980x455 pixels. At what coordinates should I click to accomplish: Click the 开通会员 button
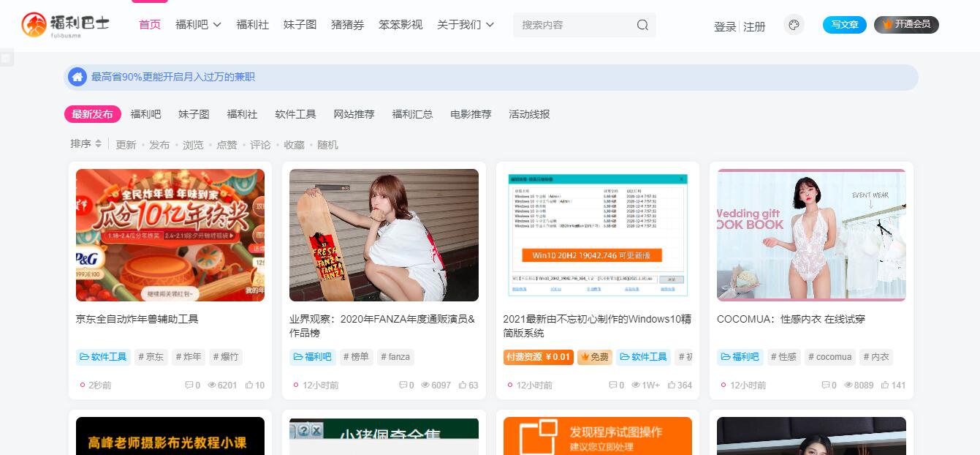(906, 25)
